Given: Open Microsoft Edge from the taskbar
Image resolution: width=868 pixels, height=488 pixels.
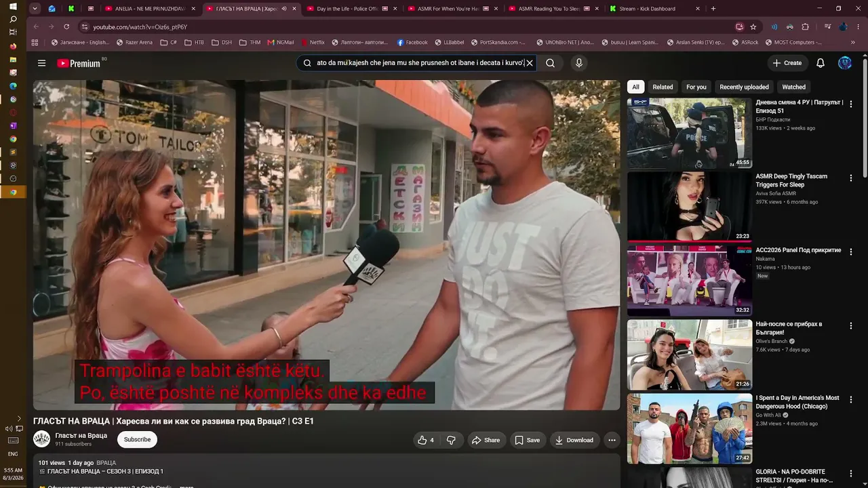Looking at the screenshot, I should (x=13, y=86).
